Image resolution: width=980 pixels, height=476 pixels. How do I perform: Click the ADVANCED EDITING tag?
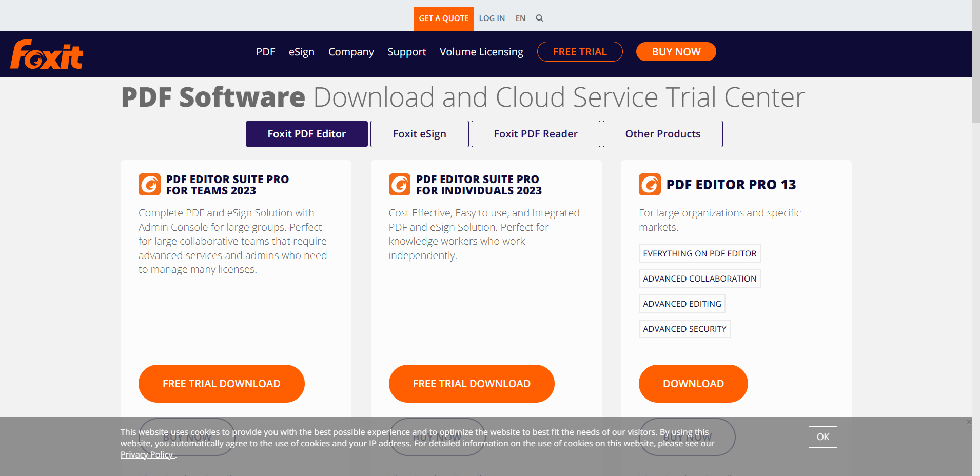[682, 304]
